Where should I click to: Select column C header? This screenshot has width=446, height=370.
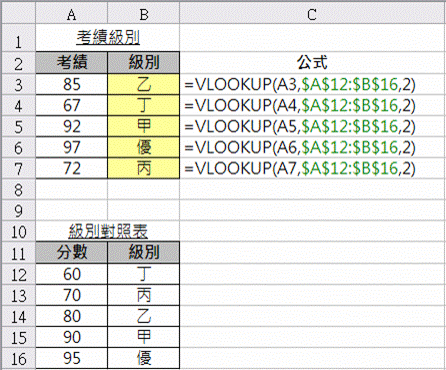[312, 14]
